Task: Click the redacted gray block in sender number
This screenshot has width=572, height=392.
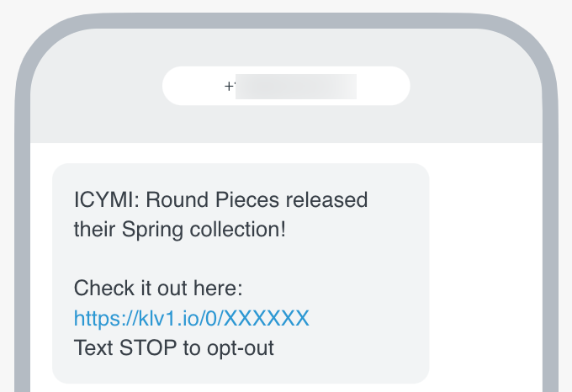Action: (x=295, y=86)
